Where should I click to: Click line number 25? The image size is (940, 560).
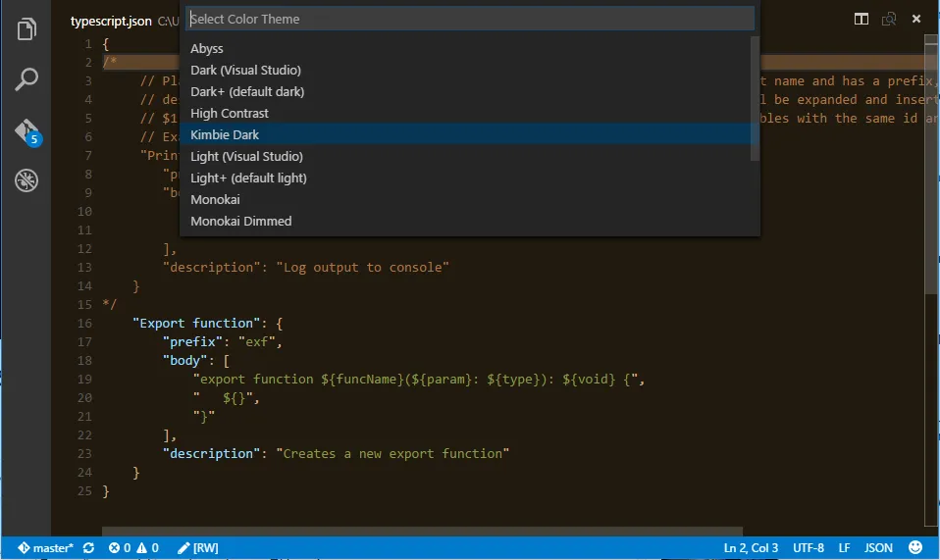pyautogui.click(x=84, y=490)
